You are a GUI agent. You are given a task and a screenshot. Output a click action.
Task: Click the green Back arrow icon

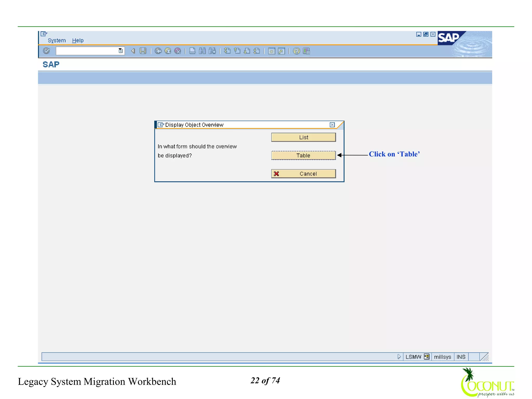point(158,51)
